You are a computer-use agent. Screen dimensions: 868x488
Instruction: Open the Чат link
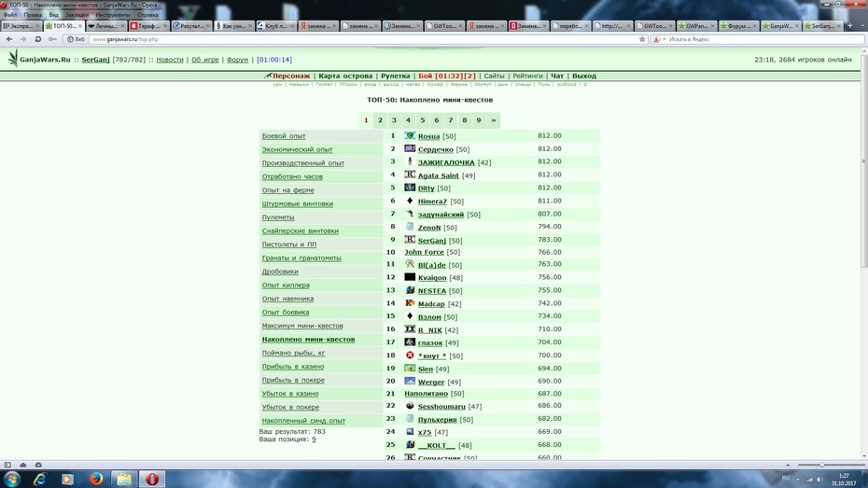pos(557,76)
